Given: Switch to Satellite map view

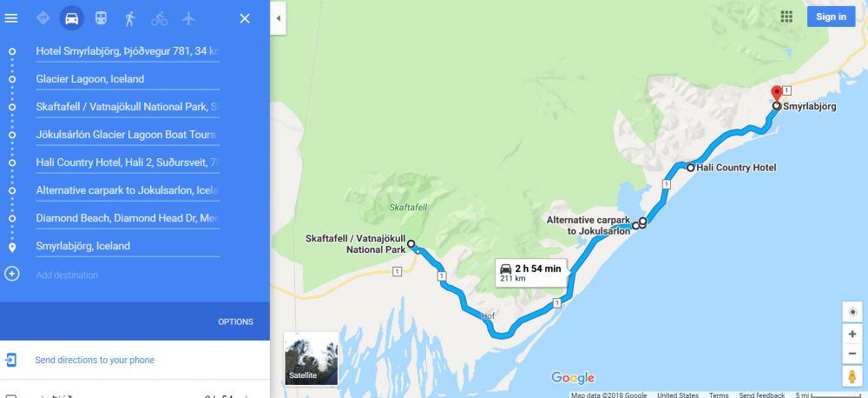Looking at the screenshot, I should pyautogui.click(x=311, y=358).
